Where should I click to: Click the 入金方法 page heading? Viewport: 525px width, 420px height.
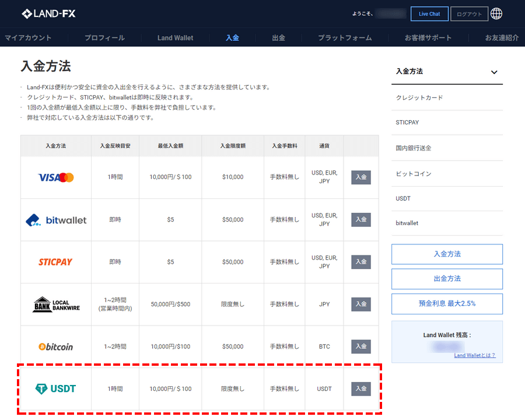click(46, 66)
